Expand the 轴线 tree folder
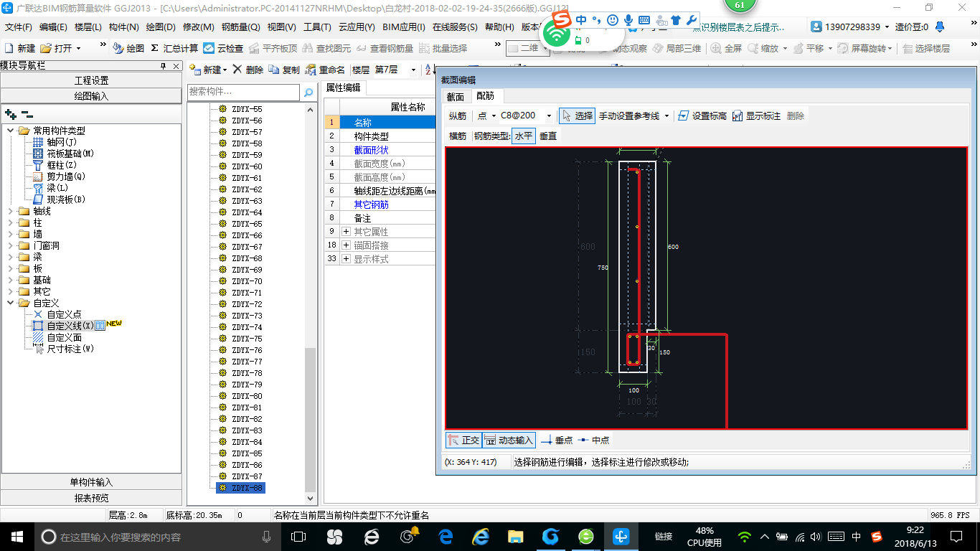The width and height of the screenshot is (980, 551). coord(11,211)
